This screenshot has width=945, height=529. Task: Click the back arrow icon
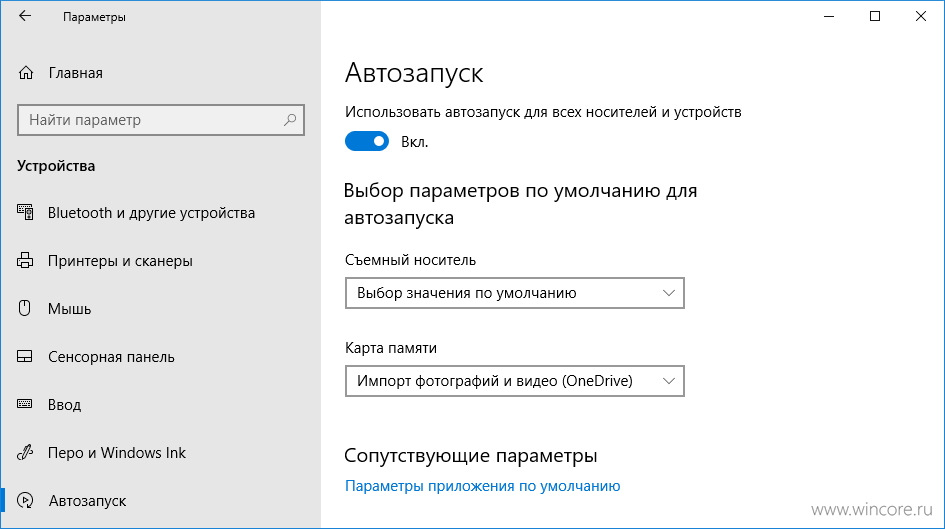[x=25, y=16]
